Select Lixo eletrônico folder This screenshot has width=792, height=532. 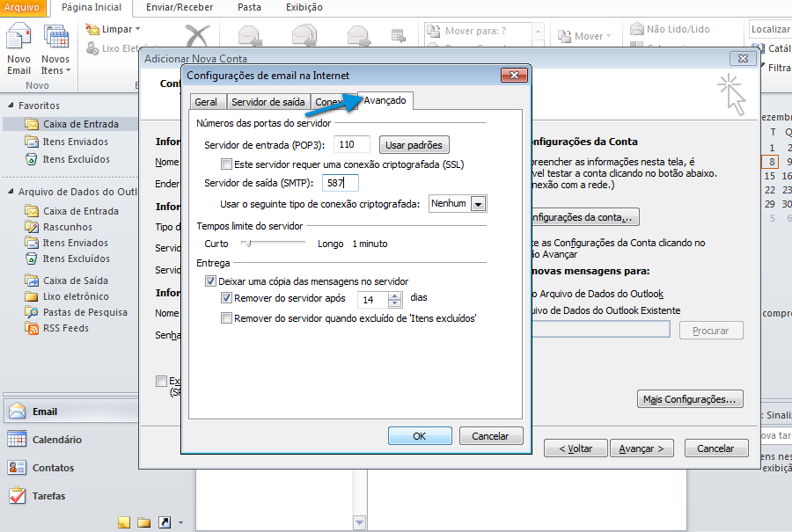[x=76, y=296]
